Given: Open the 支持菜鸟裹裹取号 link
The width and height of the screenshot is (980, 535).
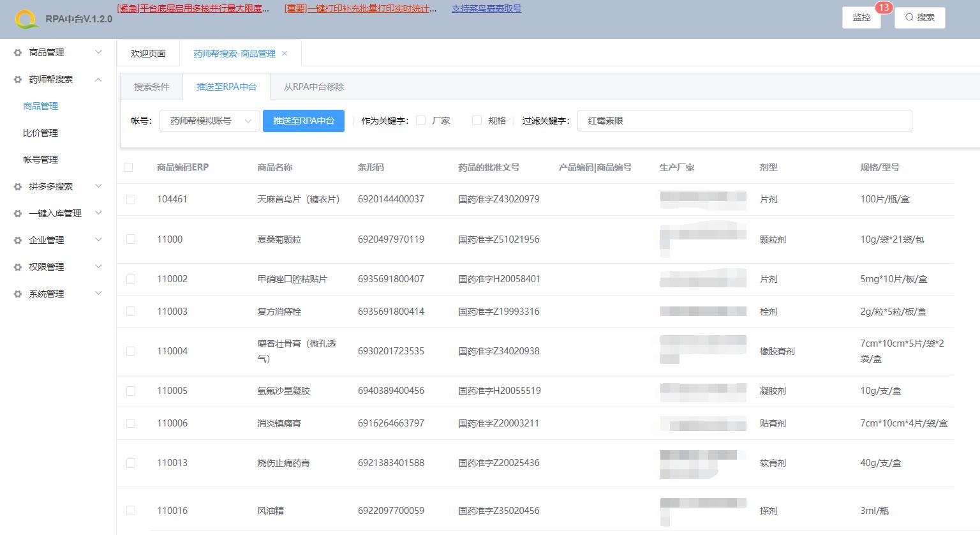Looking at the screenshot, I should tap(486, 8).
